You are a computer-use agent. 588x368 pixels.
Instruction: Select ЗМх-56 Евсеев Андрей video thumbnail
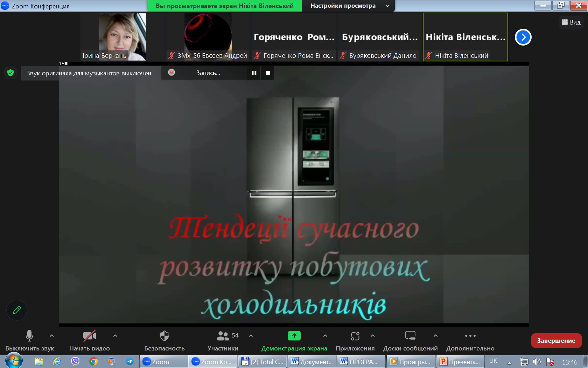pos(208,37)
